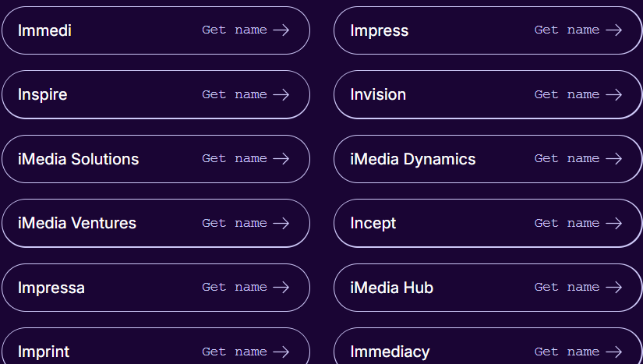This screenshot has width=643, height=364.
Task: Click arrow icon for iMedia Ventures
Action: click(x=281, y=223)
